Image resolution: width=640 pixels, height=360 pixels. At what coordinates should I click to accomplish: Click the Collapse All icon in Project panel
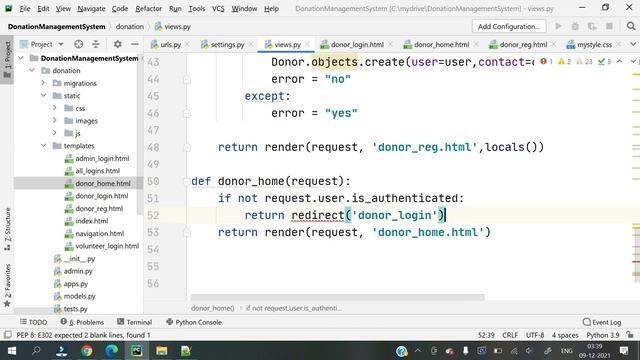(96, 44)
